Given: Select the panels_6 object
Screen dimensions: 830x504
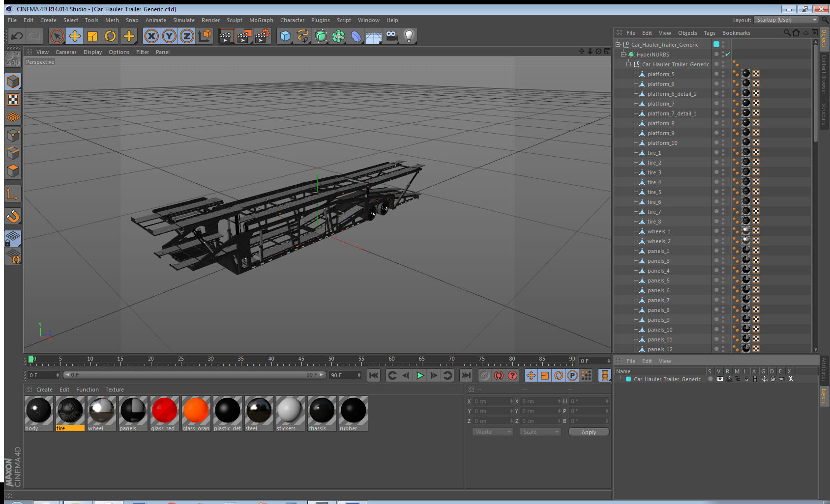Looking at the screenshot, I should tap(658, 290).
